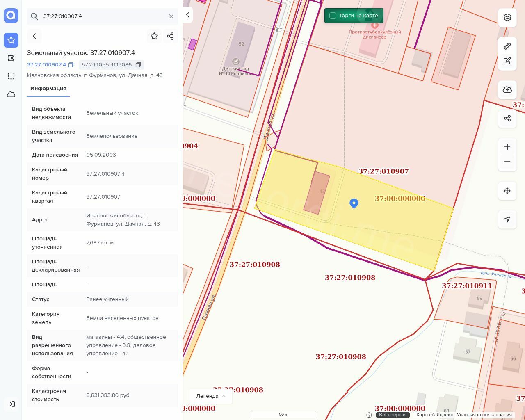Add parcel to favorites with star icon
The width and height of the screenshot is (525, 420).
tap(154, 36)
